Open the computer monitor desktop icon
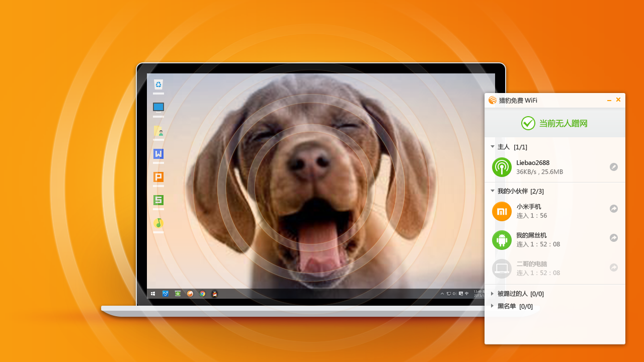The height and width of the screenshot is (362, 644). pos(158,107)
